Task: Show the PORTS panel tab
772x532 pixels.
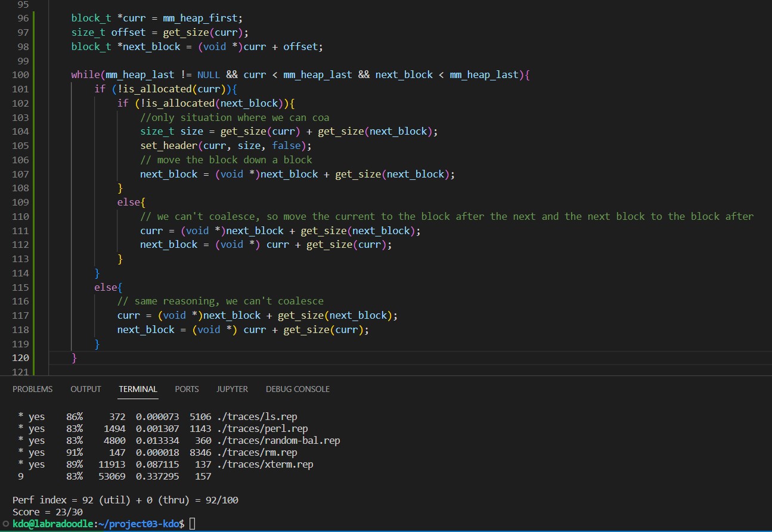Action: 187,389
